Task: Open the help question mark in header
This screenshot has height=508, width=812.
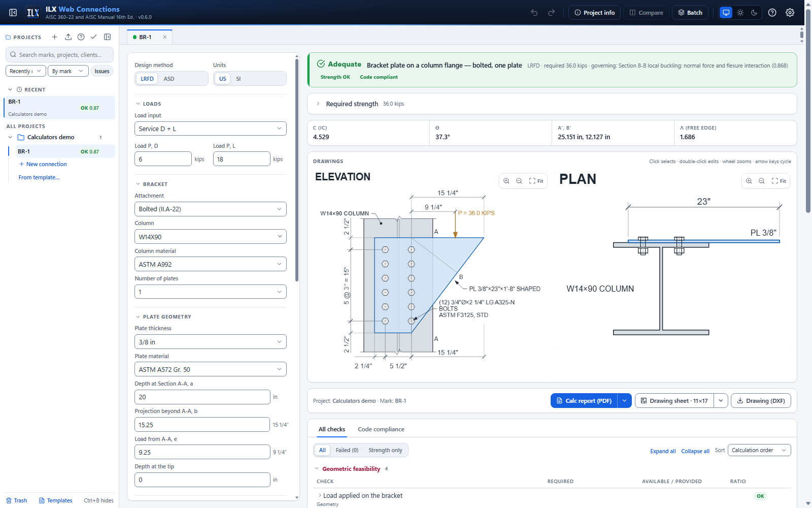Action: coord(772,13)
